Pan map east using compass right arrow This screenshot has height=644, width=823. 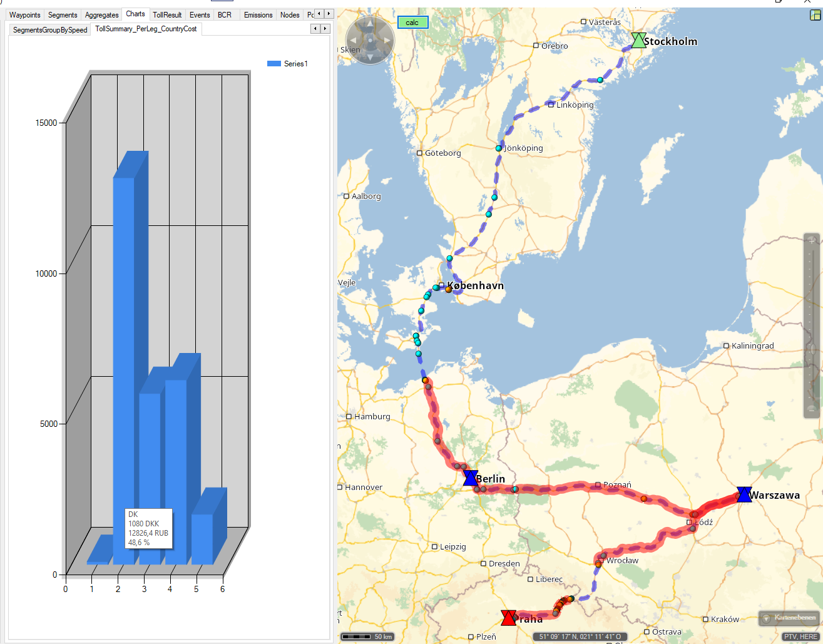click(x=387, y=41)
